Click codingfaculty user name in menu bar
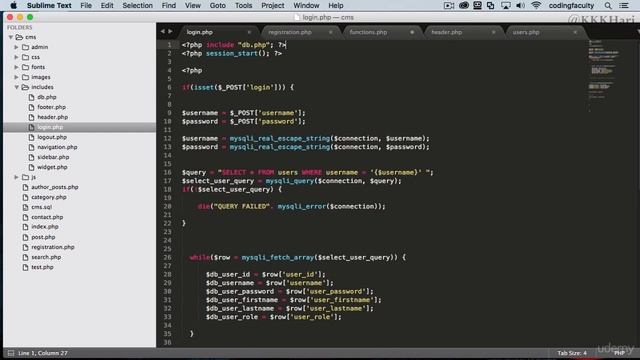The width and height of the screenshot is (640, 360). 571,5
